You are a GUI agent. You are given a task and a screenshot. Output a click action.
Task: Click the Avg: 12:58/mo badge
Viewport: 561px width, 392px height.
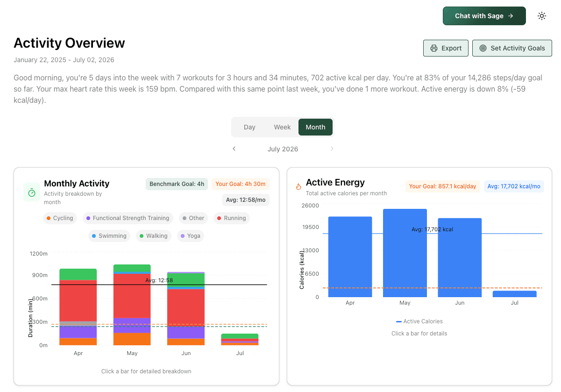[x=246, y=200]
